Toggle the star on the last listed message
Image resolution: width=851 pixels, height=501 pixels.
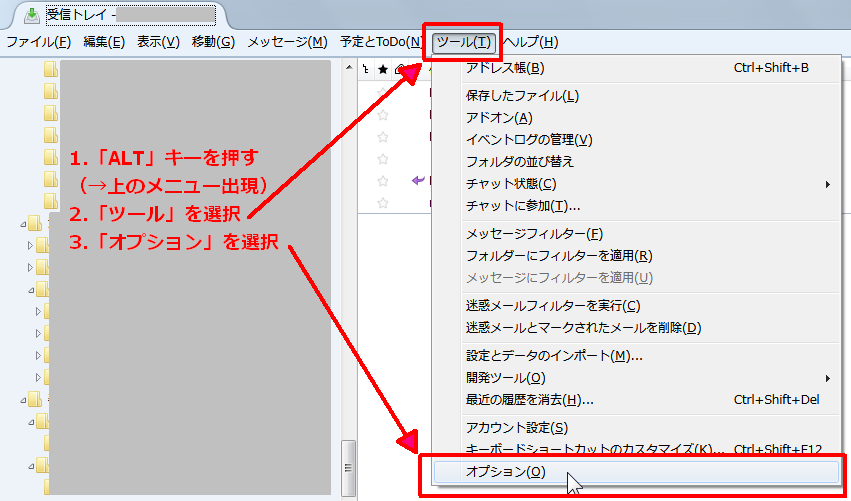point(382,203)
